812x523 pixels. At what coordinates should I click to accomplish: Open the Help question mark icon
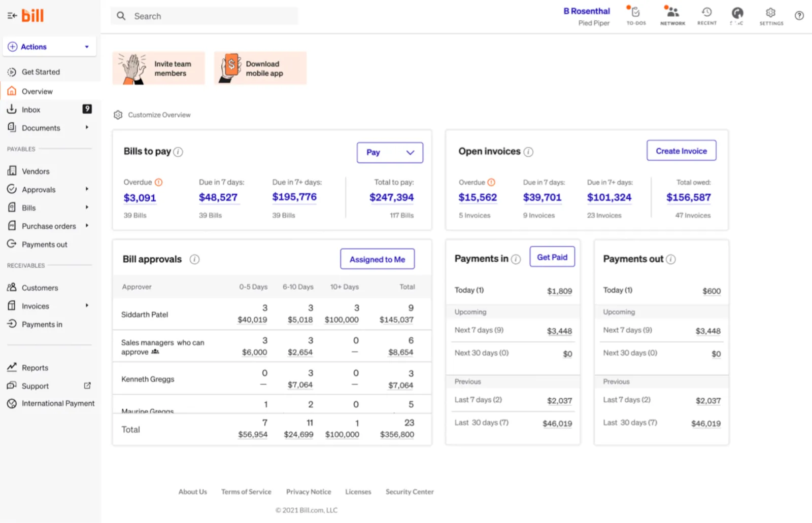click(x=799, y=15)
